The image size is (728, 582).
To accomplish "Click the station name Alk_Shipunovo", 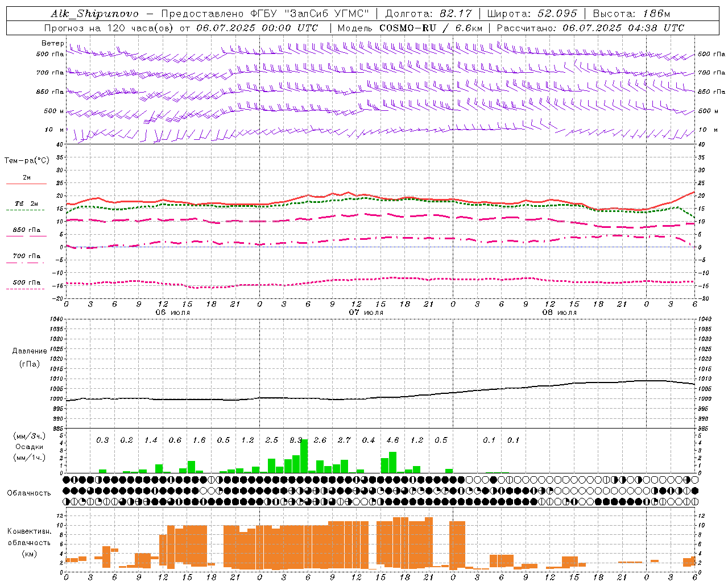I will point(94,14).
